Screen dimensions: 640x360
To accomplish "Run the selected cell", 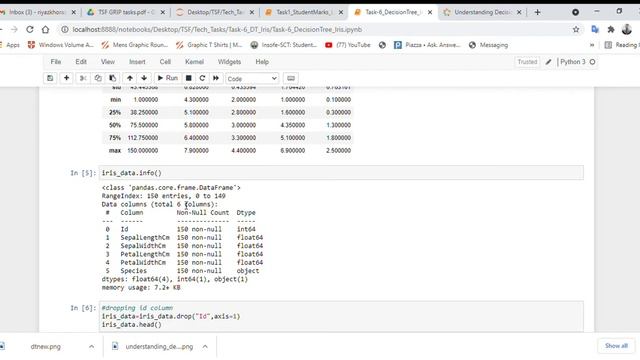I will pos(167,78).
